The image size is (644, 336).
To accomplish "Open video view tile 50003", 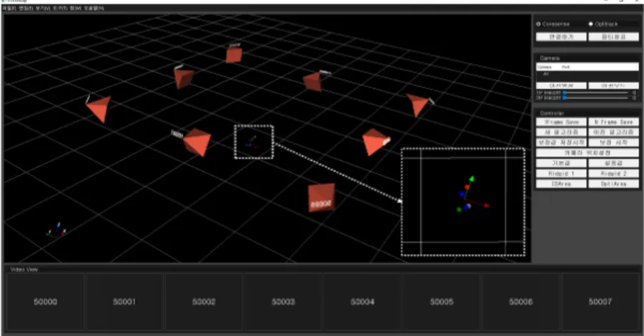I will 283,302.
